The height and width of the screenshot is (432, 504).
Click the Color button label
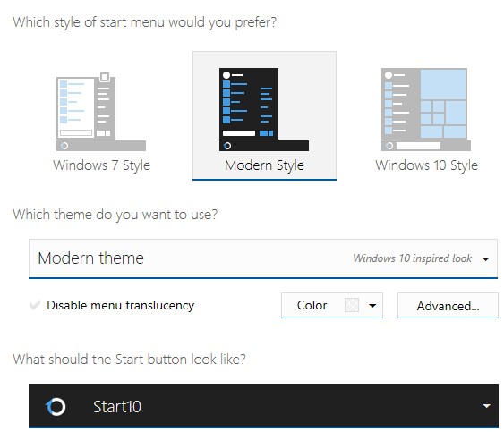[312, 305]
